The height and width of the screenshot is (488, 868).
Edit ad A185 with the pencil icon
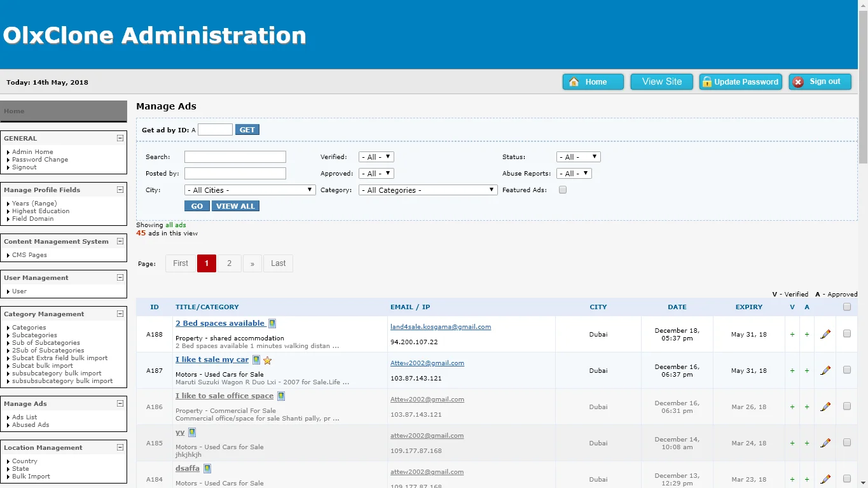(x=825, y=443)
